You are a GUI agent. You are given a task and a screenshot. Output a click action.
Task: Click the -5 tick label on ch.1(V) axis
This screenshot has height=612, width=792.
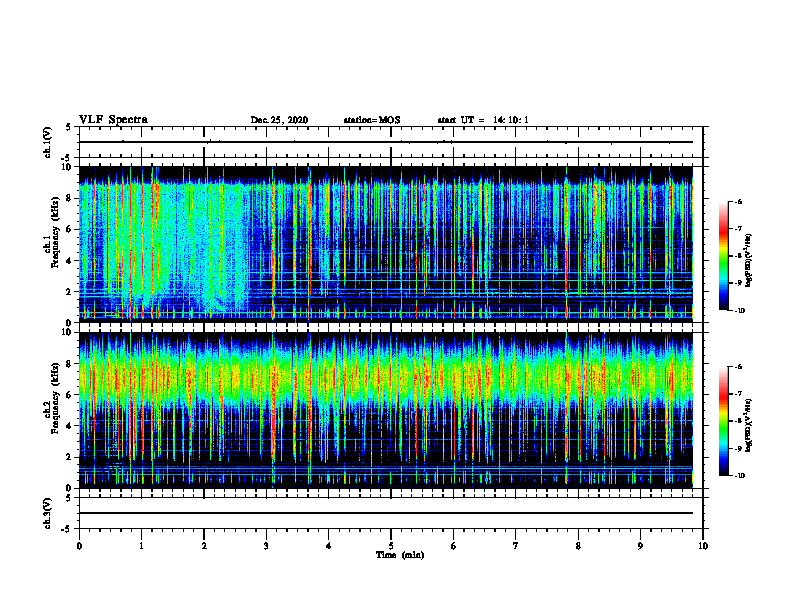click(x=67, y=157)
